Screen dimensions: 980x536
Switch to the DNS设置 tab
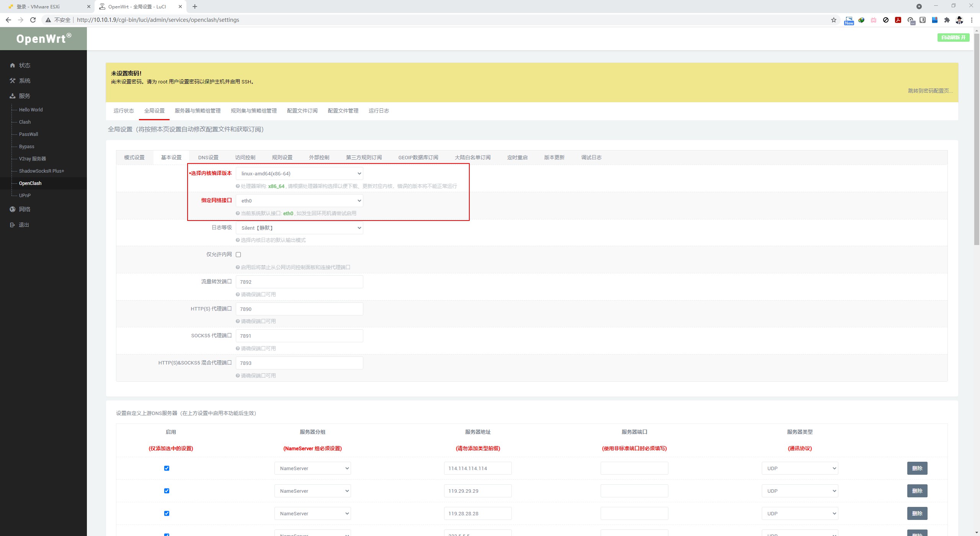pos(208,157)
